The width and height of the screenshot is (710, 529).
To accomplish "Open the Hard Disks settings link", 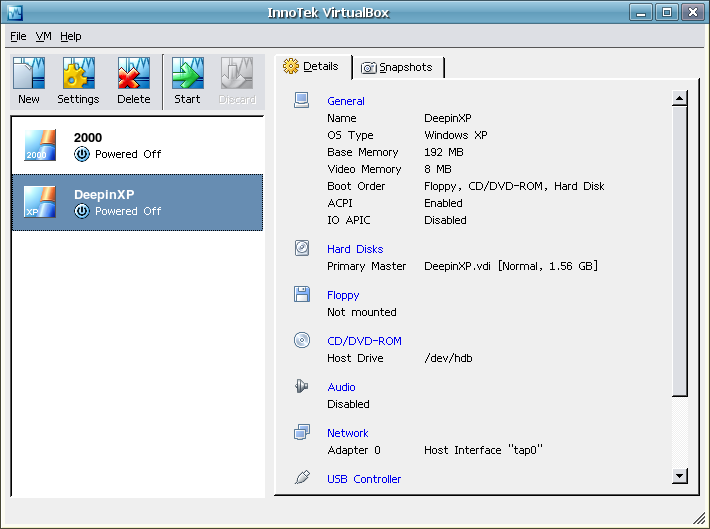I will (355, 249).
